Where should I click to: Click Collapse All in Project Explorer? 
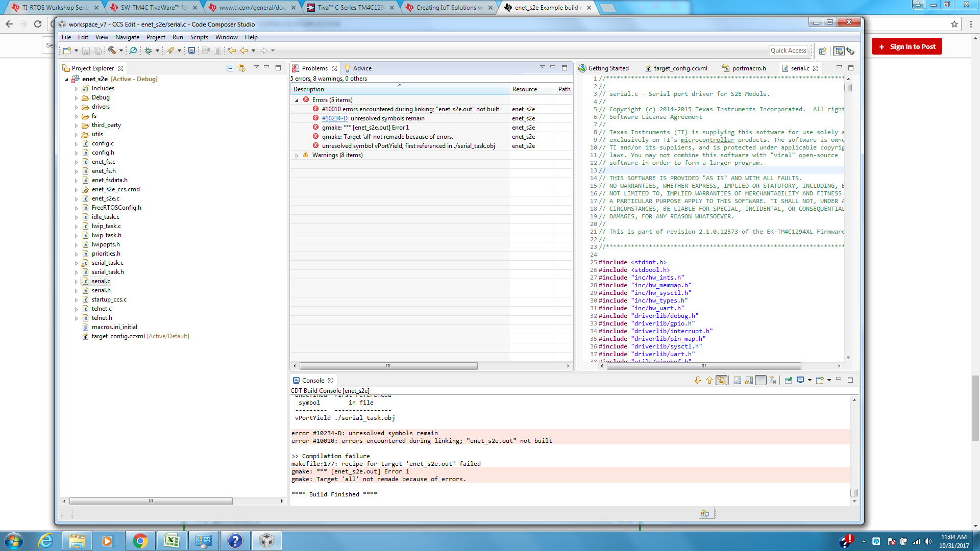coord(230,68)
